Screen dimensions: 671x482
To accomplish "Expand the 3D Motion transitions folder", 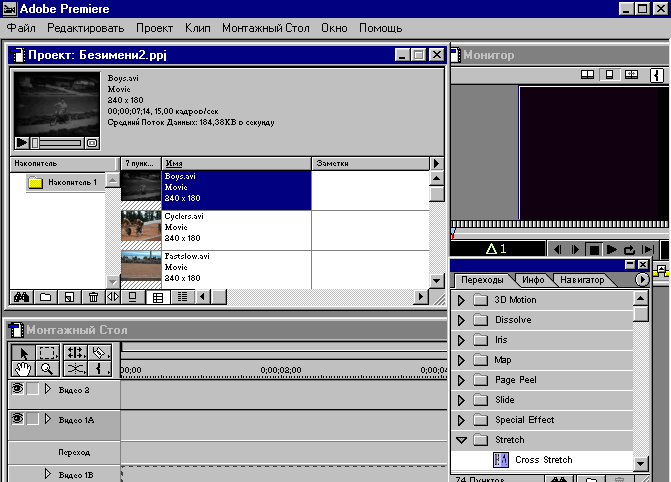I will 461,300.
